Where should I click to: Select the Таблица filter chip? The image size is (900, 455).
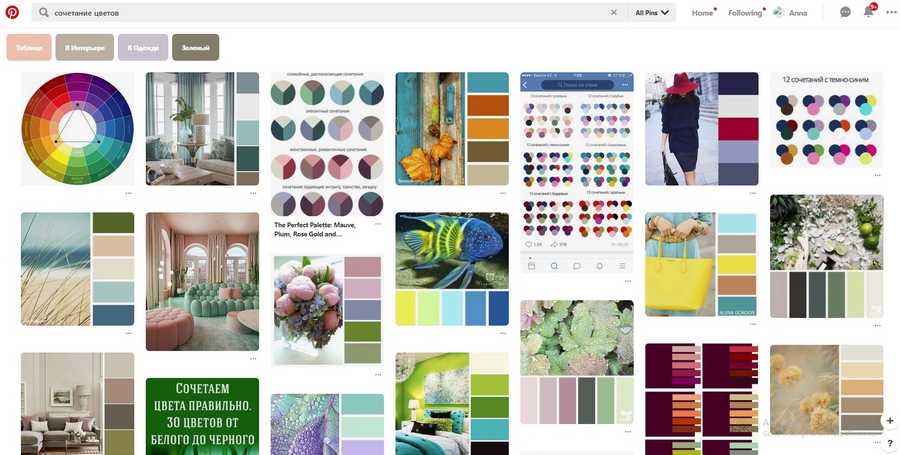[x=29, y=47]
